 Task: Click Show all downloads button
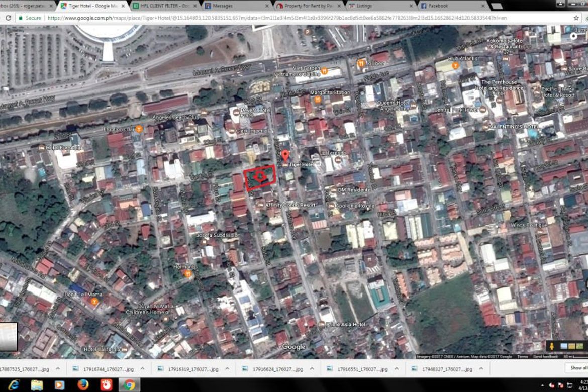click(577, 368)
